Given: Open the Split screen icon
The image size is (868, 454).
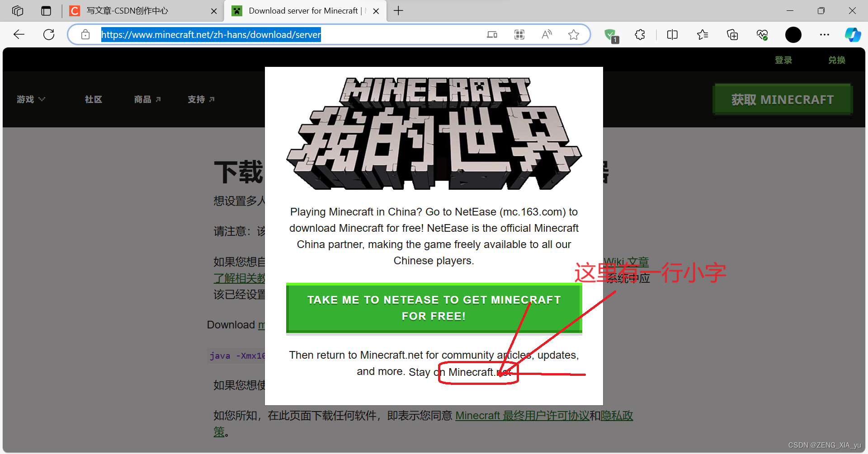Looking at the screenshot, I should coord(672,34).
